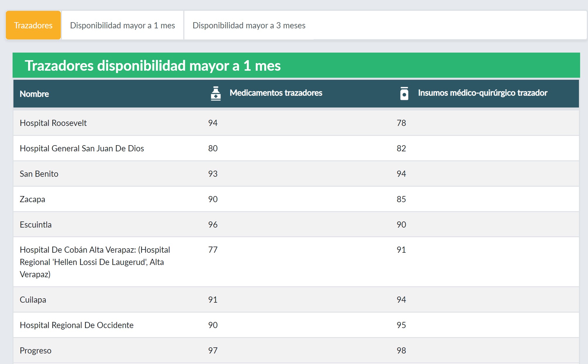Click San Benito insumos value 94

[x=401, y=174]
